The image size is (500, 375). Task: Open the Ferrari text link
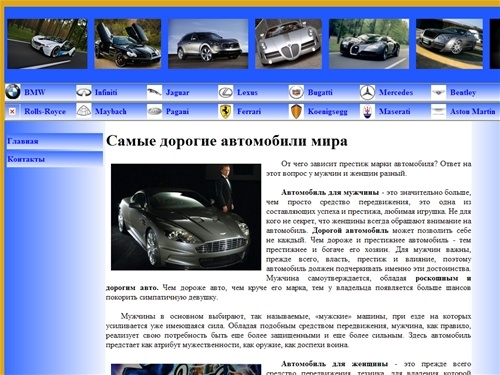point(249,111)
